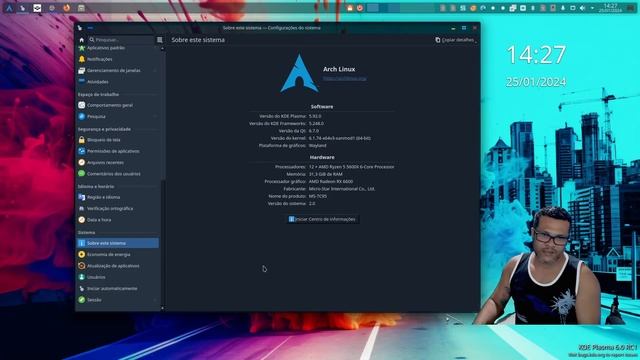Switch to System Settings in the task manager

tap(22, 8)
